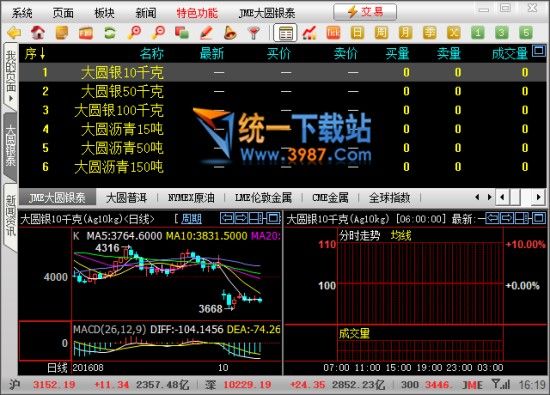This screenshot has height=395, width=550.
Task: Click the green 1-minute period icon
Action: coord(477,33)
